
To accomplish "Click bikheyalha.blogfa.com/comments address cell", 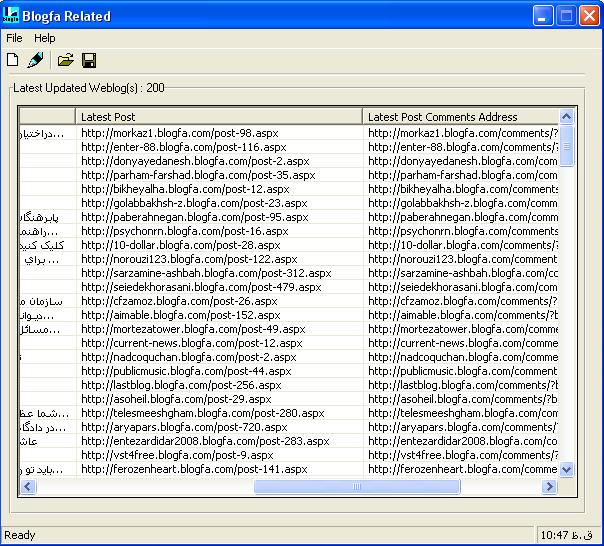I will (x=461, y=189).
